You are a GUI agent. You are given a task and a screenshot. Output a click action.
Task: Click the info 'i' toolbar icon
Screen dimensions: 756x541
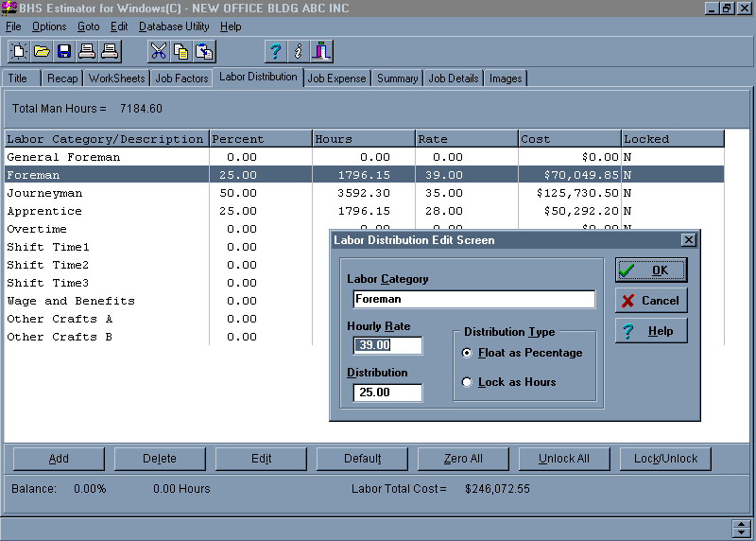pos(299,51)
